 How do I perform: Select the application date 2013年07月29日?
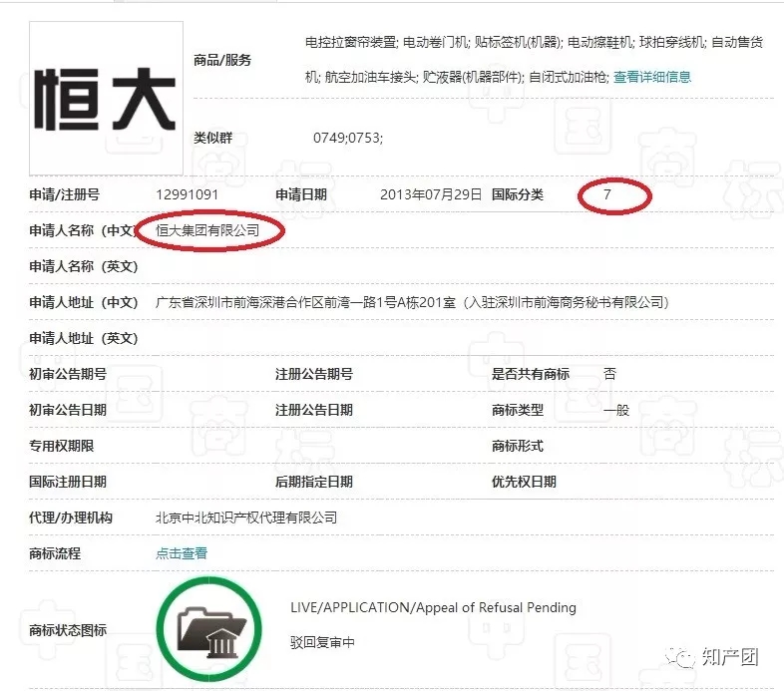coord(431,195)
